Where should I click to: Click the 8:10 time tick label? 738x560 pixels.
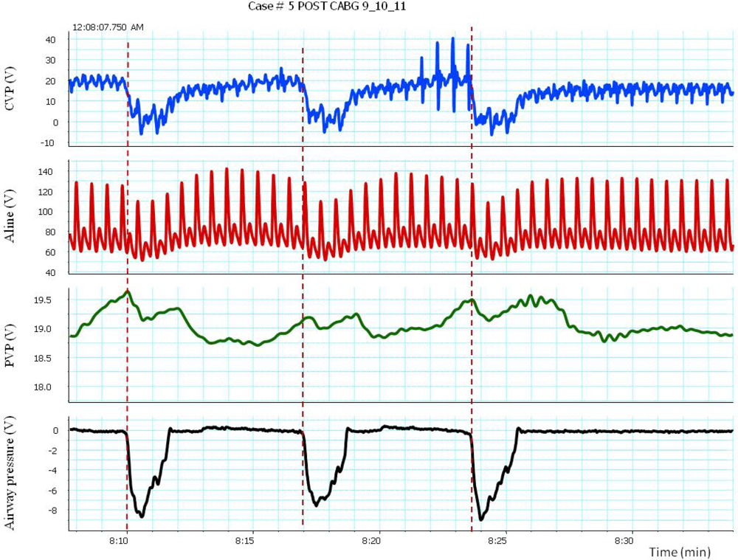119,540
